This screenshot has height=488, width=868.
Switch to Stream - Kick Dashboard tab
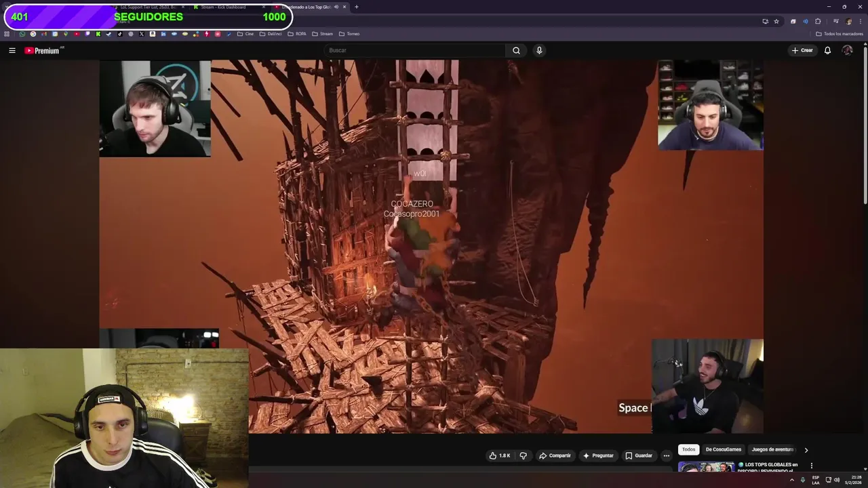click(228, 7)
